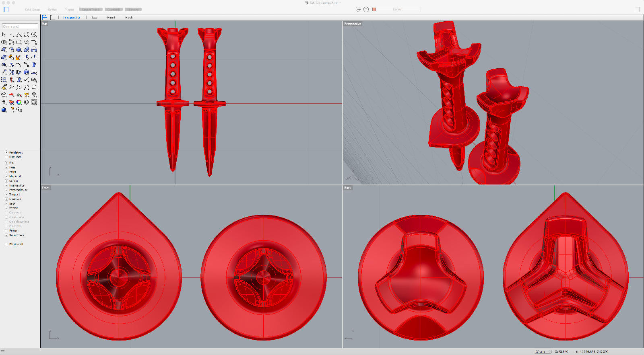
Task: Click the blue render sphere icon
Action: click(4, 110)
